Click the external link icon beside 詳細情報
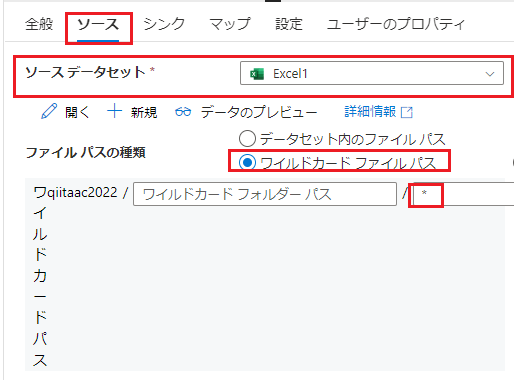This screenshot has width=514, height=380. [407, 112]
